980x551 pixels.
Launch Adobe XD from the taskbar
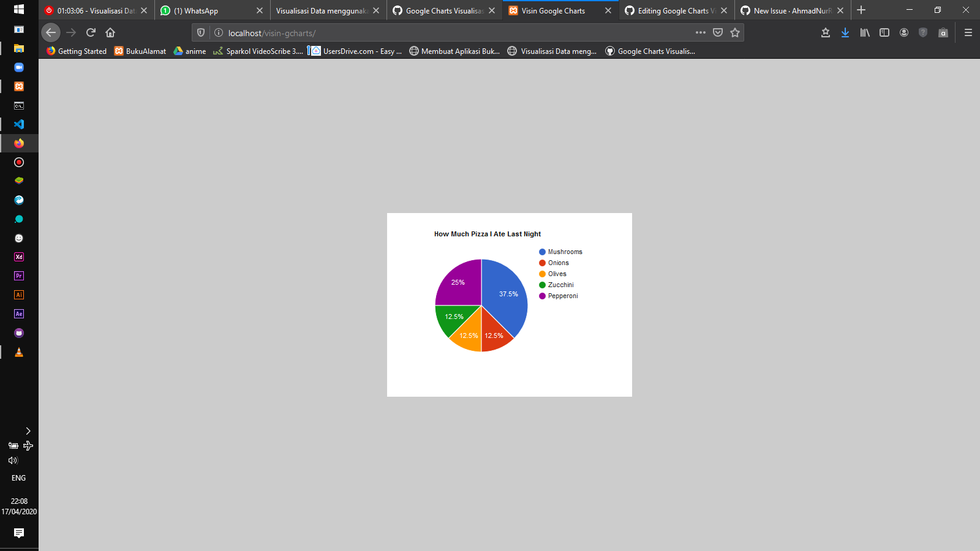(x=19, y=257)
